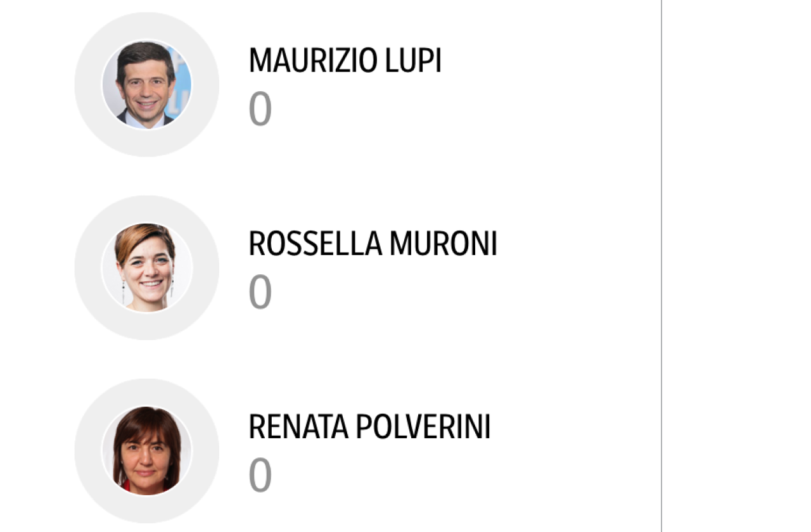Viewport: 811px width, 532px height.
Task: Open the ROSSELLA MURONI name link
Action: pos(373,244)
